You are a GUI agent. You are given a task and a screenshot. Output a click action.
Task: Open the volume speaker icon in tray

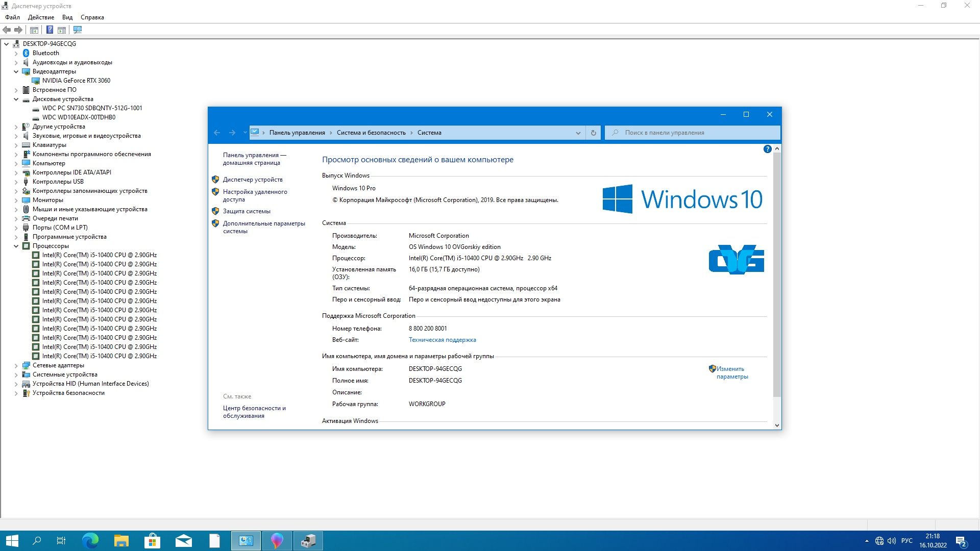tap(892, 541)
